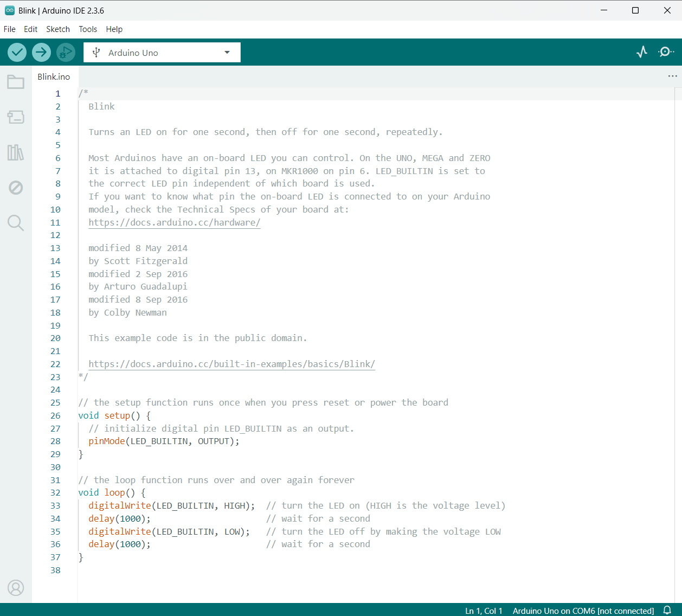This screenshot has width=682, height=616.
Task: Open the Sketchbook sidebar icon
Action: tap(16, 82)
